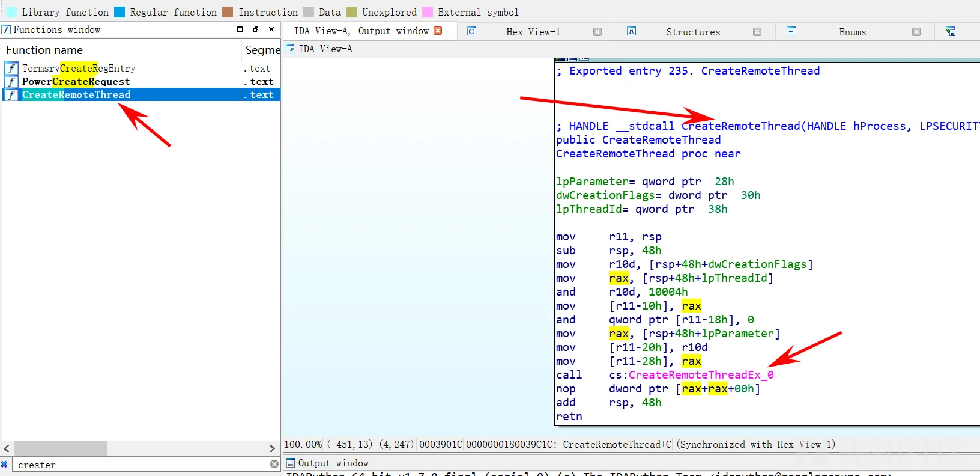Close the Enums tab

(916, 32)
